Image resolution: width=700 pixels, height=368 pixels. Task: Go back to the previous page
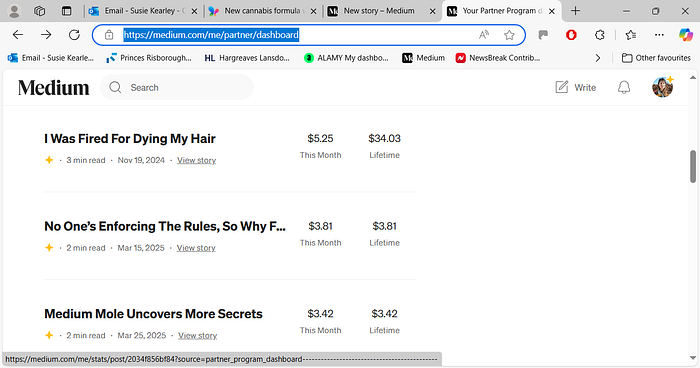point(18,35)
